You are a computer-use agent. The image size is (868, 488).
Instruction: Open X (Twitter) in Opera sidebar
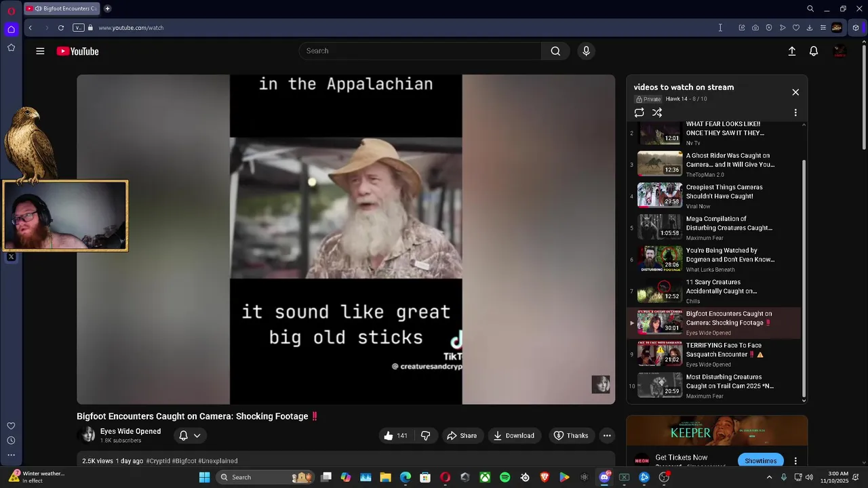[11, 257]
